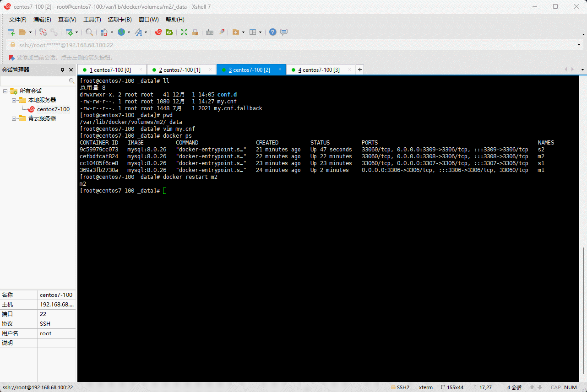The width and height of the screenshot is (587, 392).
Task: Open the 窗口(W) menu
Action: click(x=149, y=20)
